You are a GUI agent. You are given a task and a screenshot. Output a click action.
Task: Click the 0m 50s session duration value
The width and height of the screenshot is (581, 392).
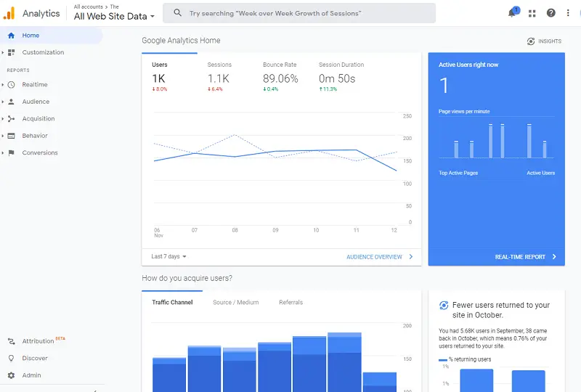[x=337, y=78]
